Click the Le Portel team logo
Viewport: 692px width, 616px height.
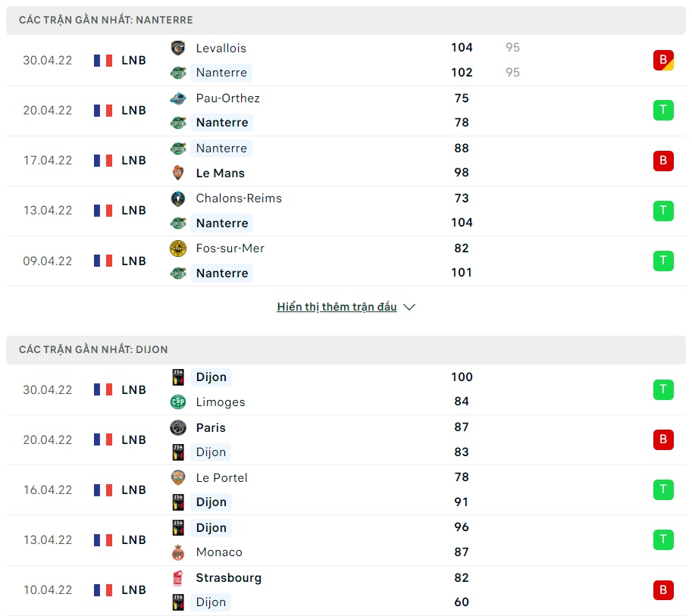[178, 477]
